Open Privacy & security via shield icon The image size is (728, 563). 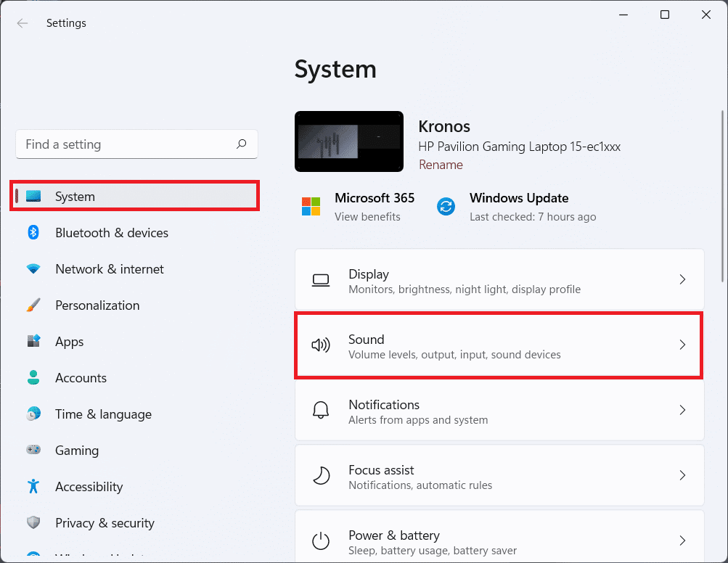click(x=33, y=522)
